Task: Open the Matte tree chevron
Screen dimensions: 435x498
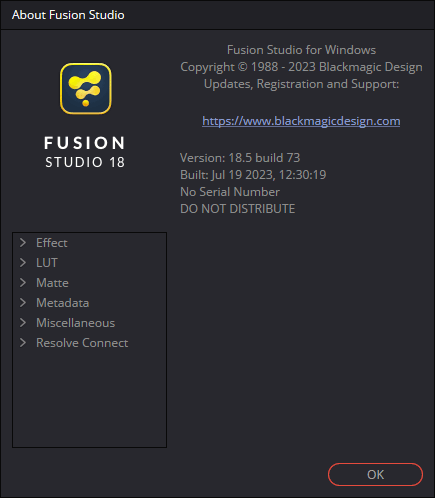Action: 23,283
